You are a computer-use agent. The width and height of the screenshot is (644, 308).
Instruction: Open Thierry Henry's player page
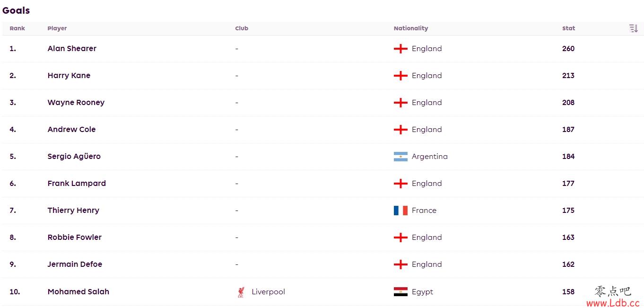click(x=73, y=211)
